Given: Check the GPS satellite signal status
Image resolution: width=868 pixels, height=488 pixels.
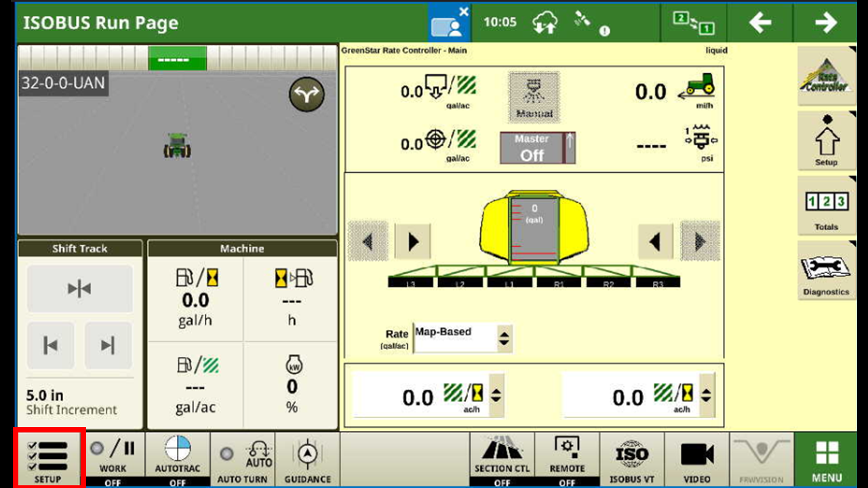Looking at the screenshot, I should pyautogui.click(x=591, y=22).
